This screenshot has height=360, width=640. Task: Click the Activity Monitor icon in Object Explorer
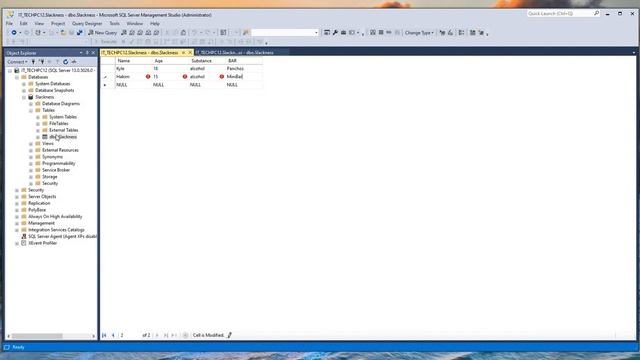[74, 62]
